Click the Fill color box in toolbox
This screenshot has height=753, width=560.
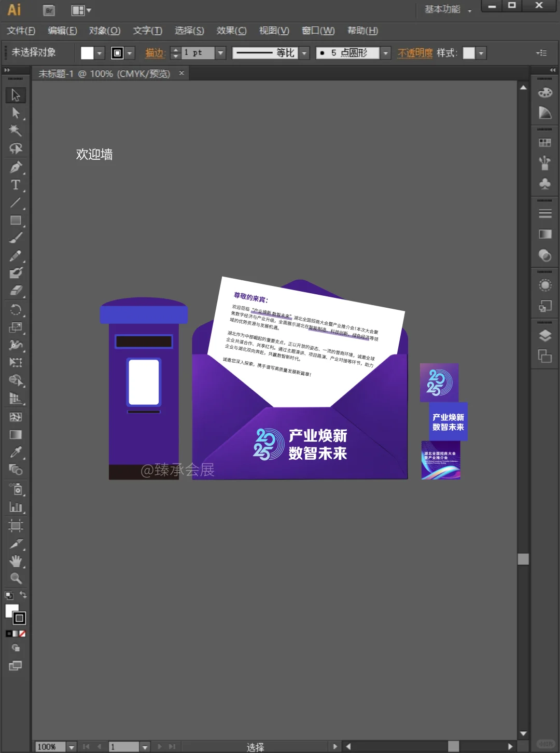[11, 611]
